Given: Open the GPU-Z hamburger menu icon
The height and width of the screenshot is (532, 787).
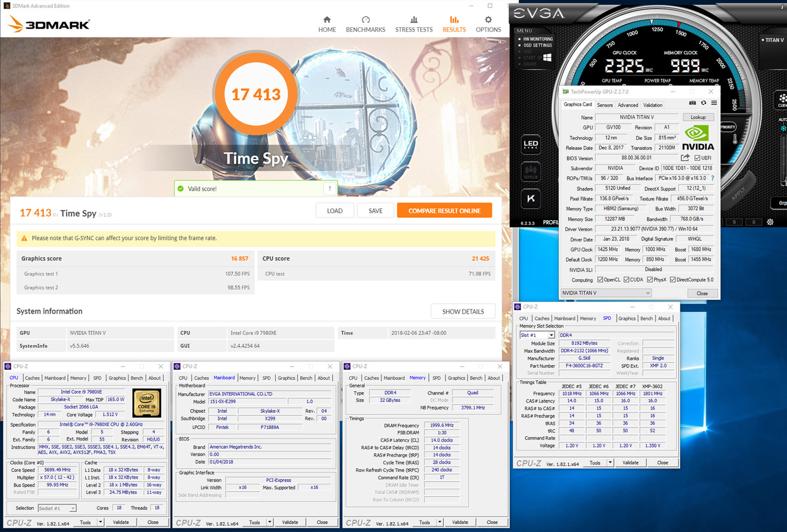Looking at the screenshot, I should [714, 103].
